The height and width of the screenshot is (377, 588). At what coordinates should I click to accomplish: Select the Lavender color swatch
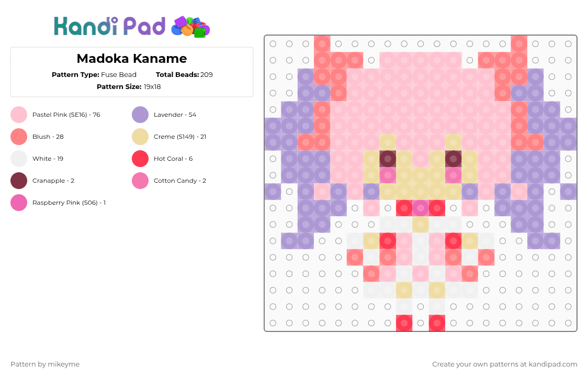140,115
